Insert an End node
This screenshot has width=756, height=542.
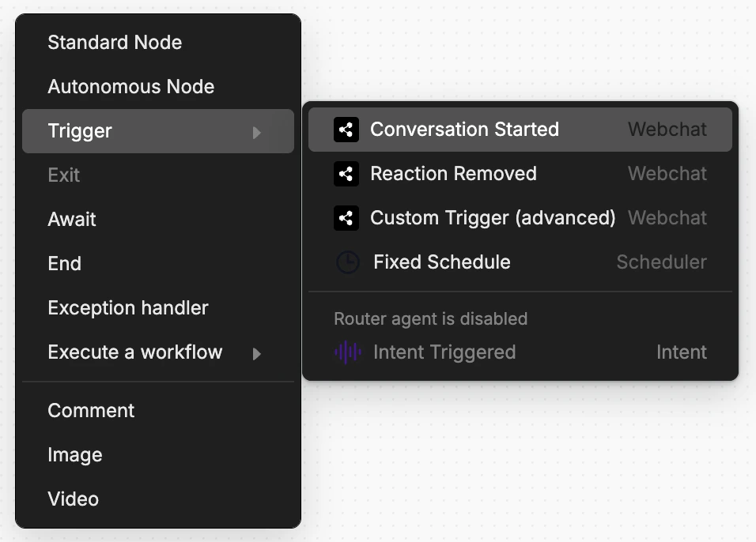click(x=158, y=264)
